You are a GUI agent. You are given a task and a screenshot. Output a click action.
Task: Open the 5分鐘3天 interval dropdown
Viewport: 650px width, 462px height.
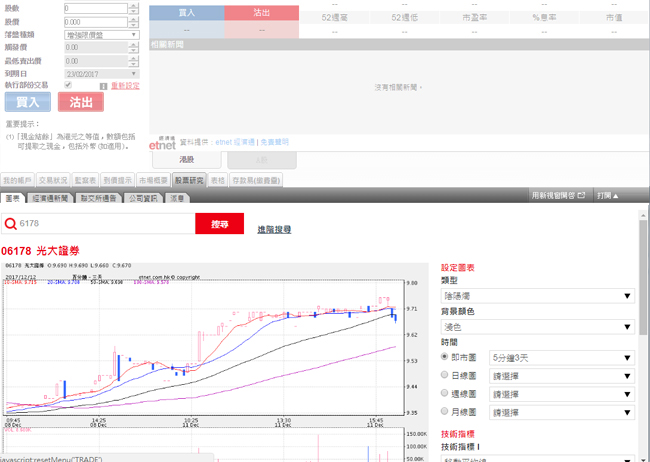pyautogui.click(x=562, y=358)
